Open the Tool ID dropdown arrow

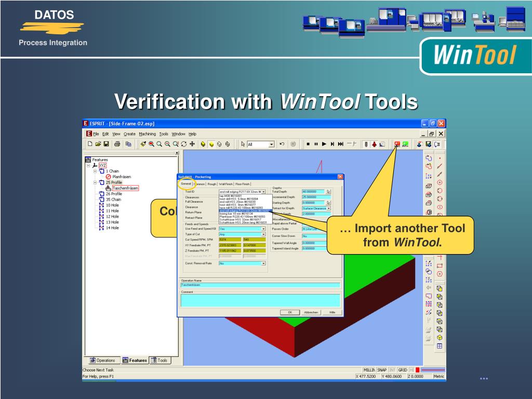[x=263, y=192]
